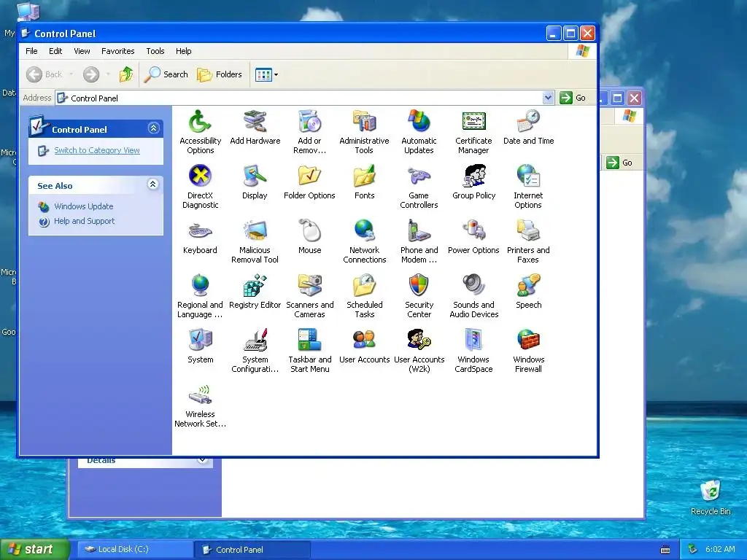Open Keyboard settings icon

tap(200, 231)
